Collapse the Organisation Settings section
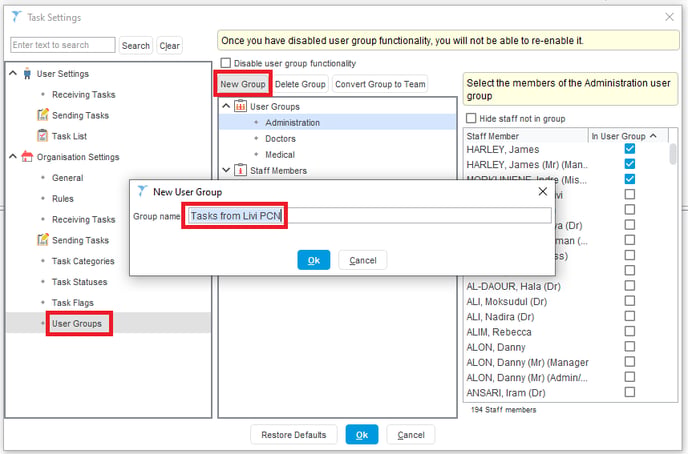The image size is (688, 454). tap(13, 156)
